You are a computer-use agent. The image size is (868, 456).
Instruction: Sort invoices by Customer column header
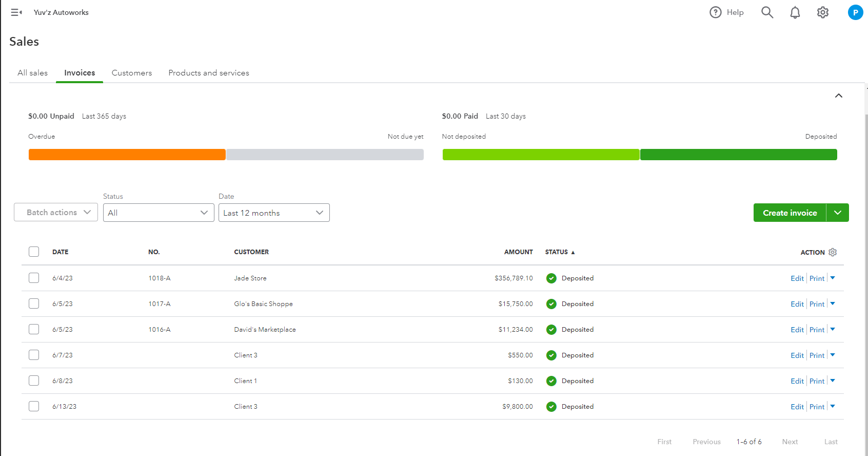pos(251,252)
